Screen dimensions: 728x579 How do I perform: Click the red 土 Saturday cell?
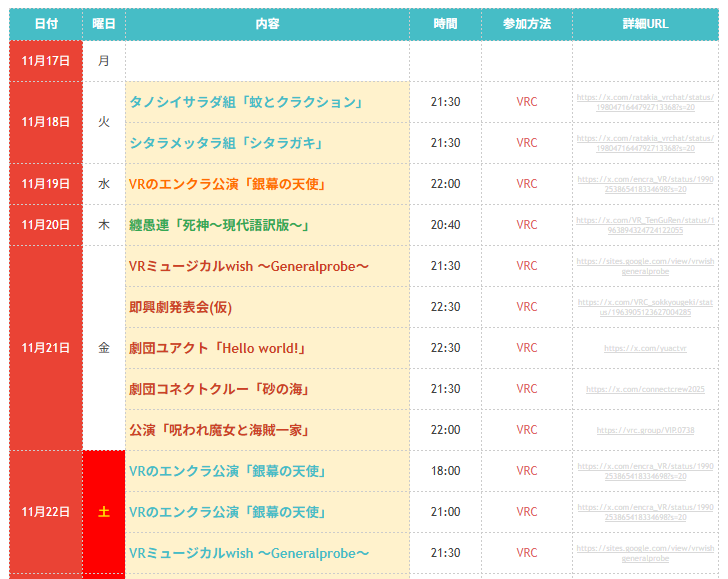pyautogui.click(x=104, y=512)
